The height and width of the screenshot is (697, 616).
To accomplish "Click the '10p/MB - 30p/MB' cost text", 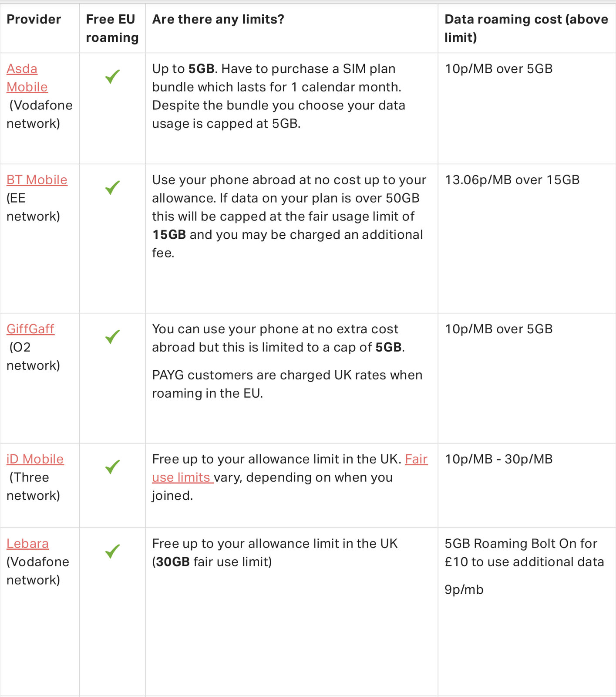I will [x=498, y=459].
